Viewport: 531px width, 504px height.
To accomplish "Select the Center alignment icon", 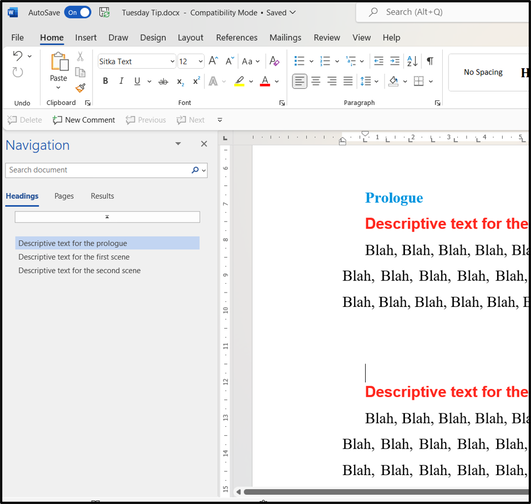I will [316, 81].
